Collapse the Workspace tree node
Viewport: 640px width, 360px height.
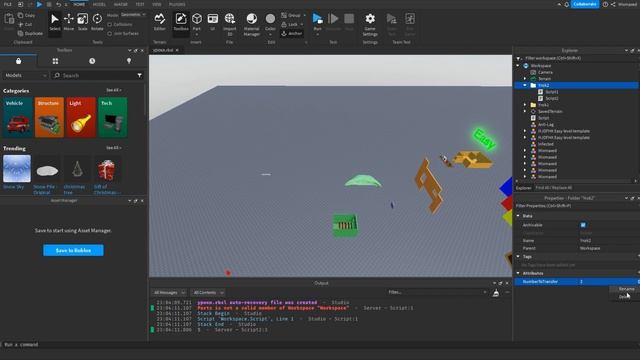[518, 65]
